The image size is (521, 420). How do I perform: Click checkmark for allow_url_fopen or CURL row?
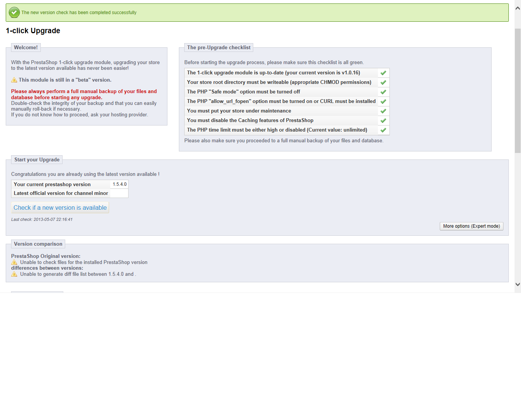pos(383,101)
